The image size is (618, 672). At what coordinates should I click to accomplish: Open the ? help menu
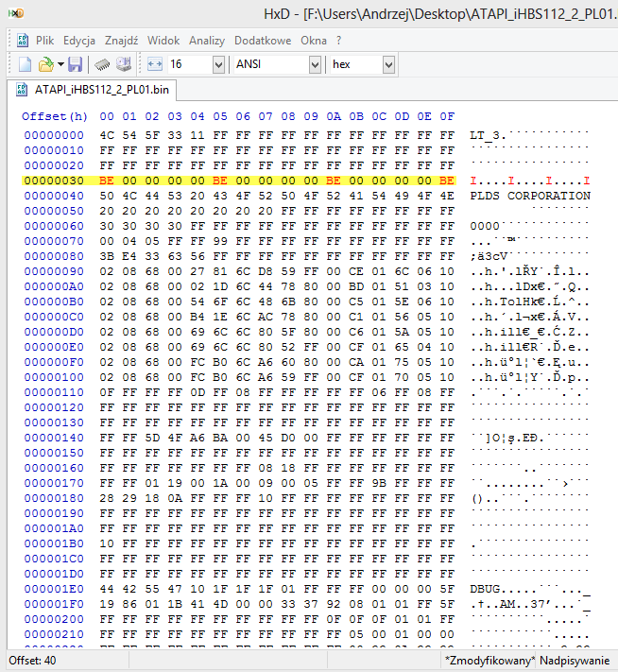(338, 41)
